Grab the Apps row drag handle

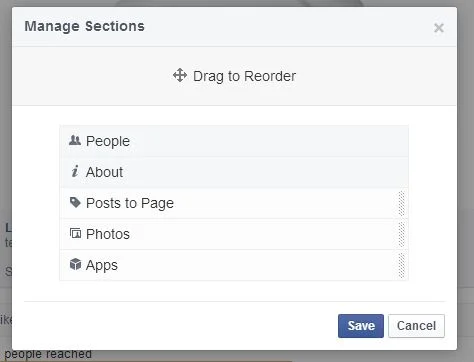click(x=402, y=265)
